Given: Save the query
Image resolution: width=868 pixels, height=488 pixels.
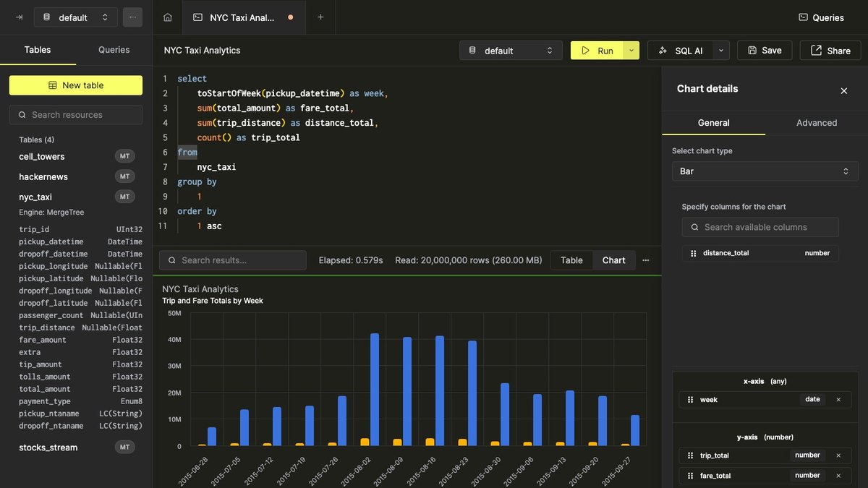Looking at the screenshot, I should (x=765, y=51).
